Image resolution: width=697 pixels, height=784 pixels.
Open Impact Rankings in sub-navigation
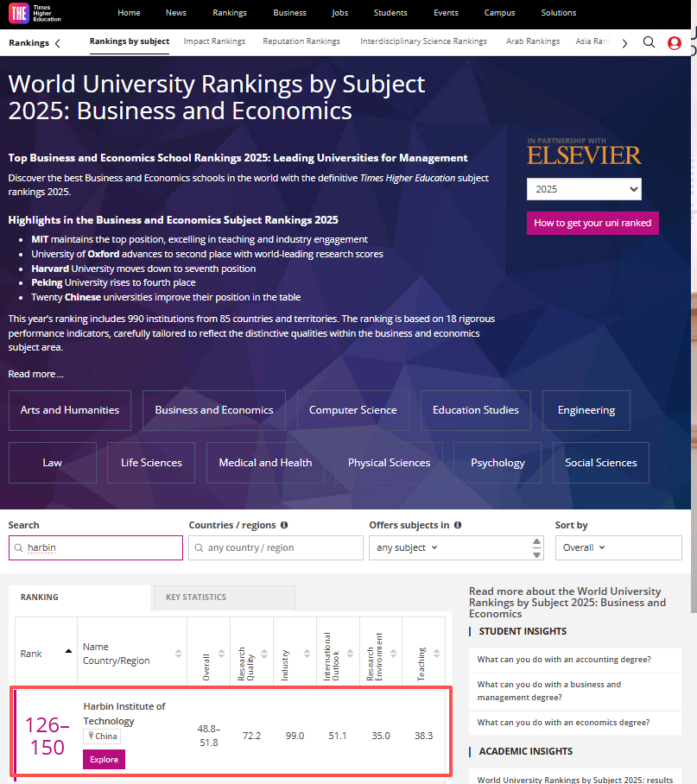coord(214,41)
